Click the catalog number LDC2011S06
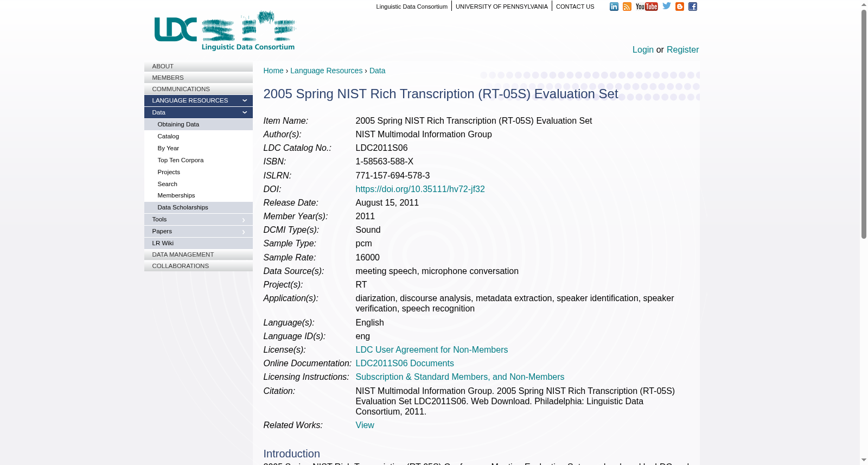This screenshot has width=868, height=465. pyautogui.click(x=381, y=148)
